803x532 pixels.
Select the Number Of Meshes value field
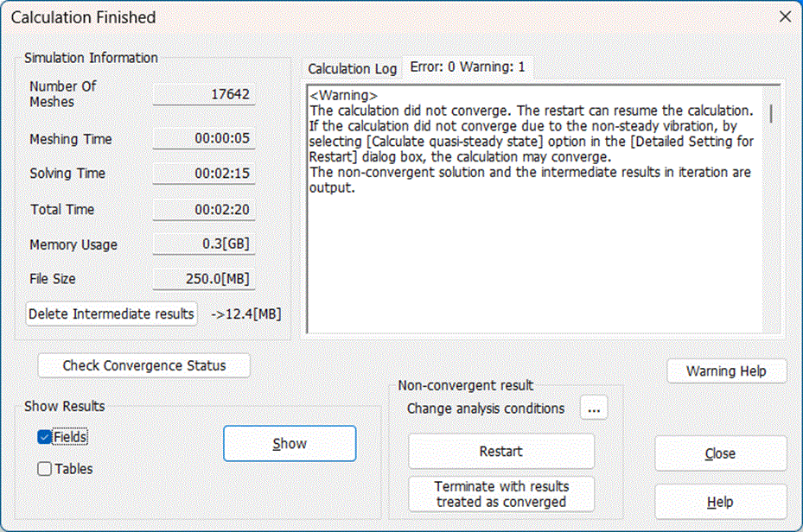[x=204, y=94]
